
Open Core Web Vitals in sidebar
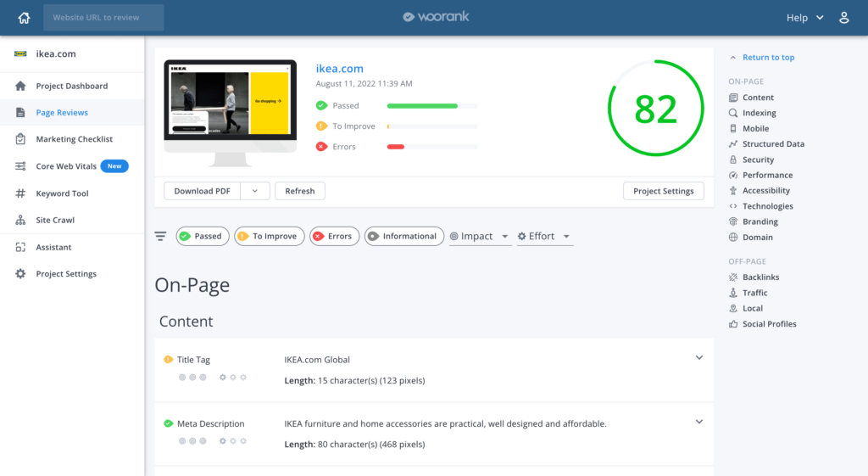pyautogui.click(x=72, y=166)
